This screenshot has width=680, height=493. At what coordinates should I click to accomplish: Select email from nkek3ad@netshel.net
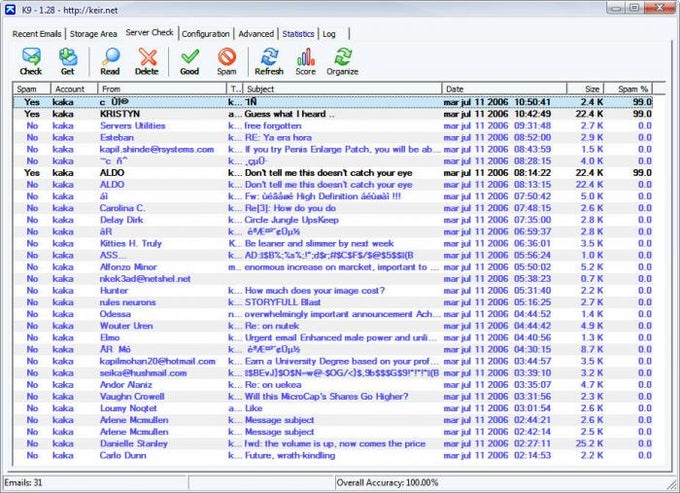click(x=333, y=278)
